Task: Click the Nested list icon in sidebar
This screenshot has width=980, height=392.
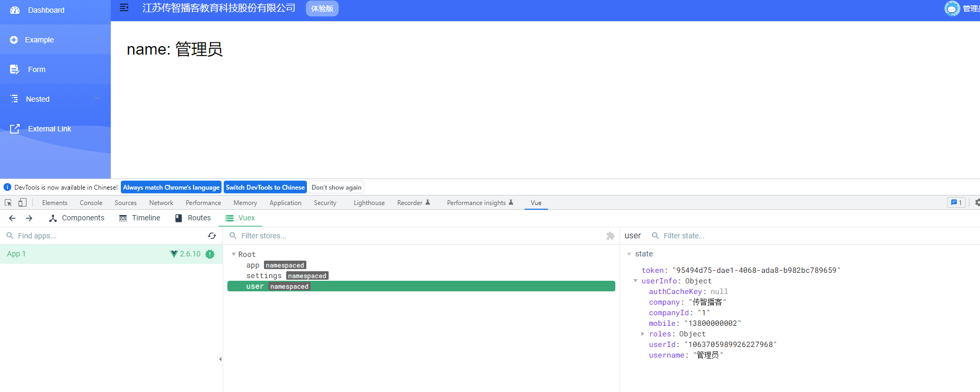Action: [x=14, y=99]
